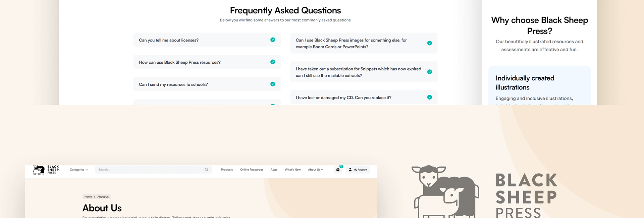Open the About Us dropdown menu
The width and height of the screenshot is (644, 218).
pyautogui.click(x=316, y=170)
